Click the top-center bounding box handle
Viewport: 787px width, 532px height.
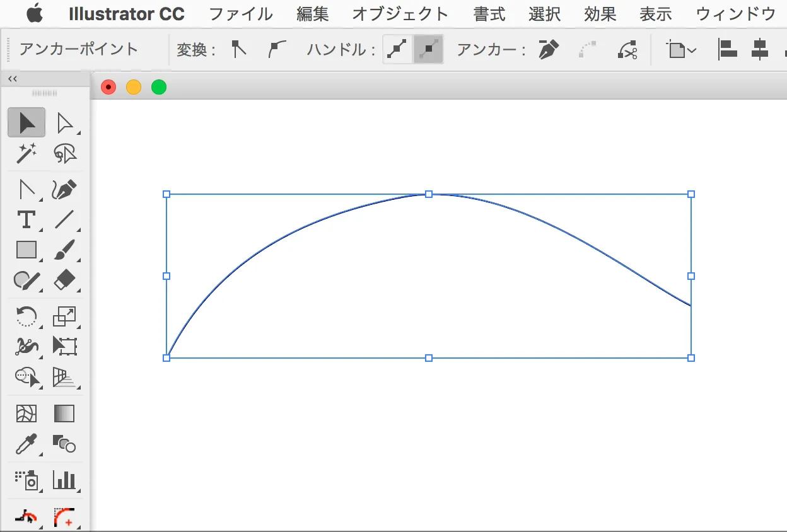tap(429, 194)
